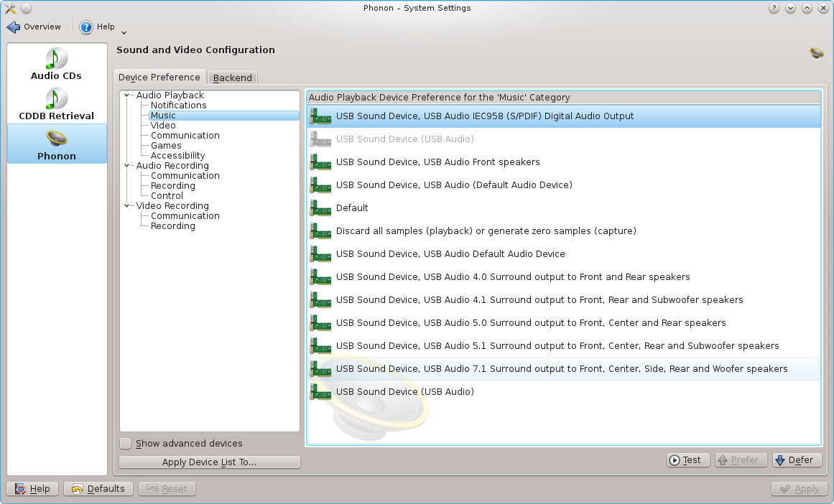Select Accessibility playback category

pyautogui.click(x=177, y=156)
